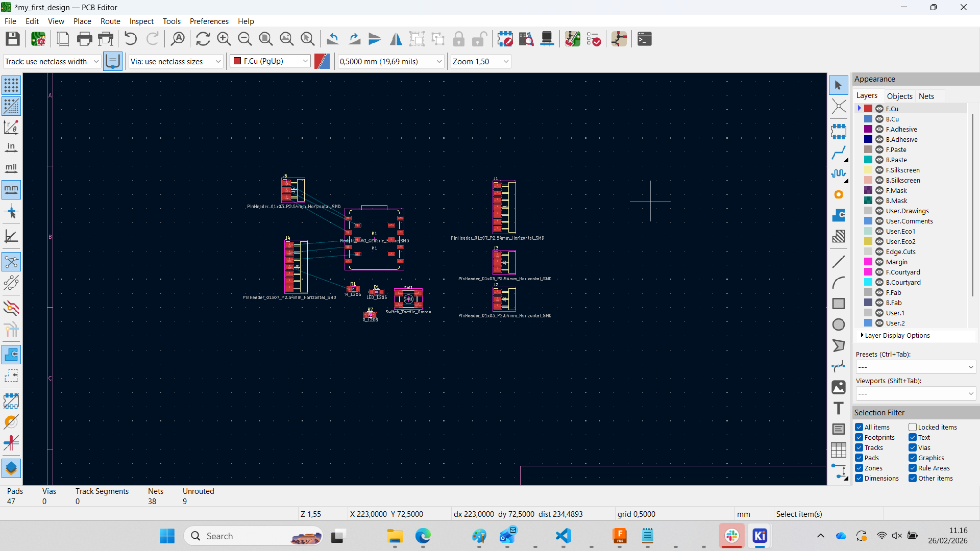Viewport: 980px width, 551px height.
Task: Select the Route tracks tool
Action: pos(838,153)
